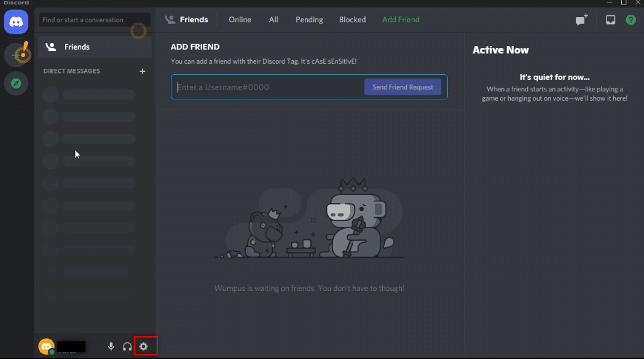This screenshot has width=644, height=359.
Task: Open the Help question mark icon
Action: click(631, 19)
